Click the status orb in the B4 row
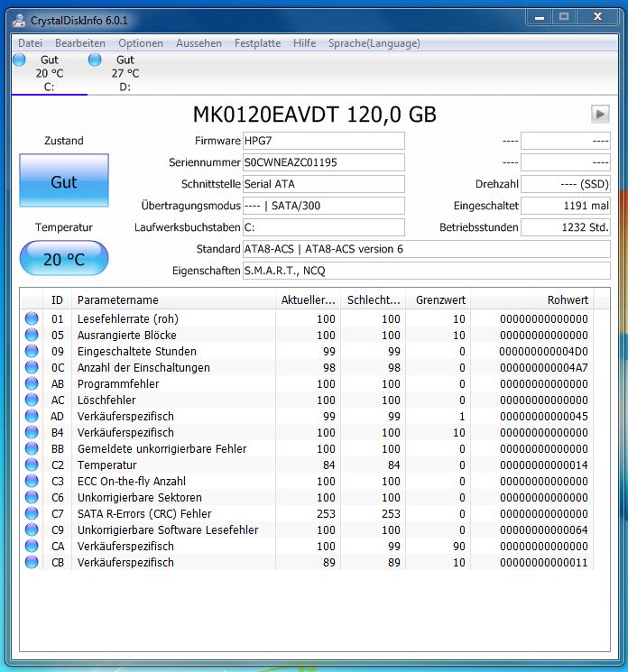Viewport: 628px width, 672px height. tap(32, 432)
